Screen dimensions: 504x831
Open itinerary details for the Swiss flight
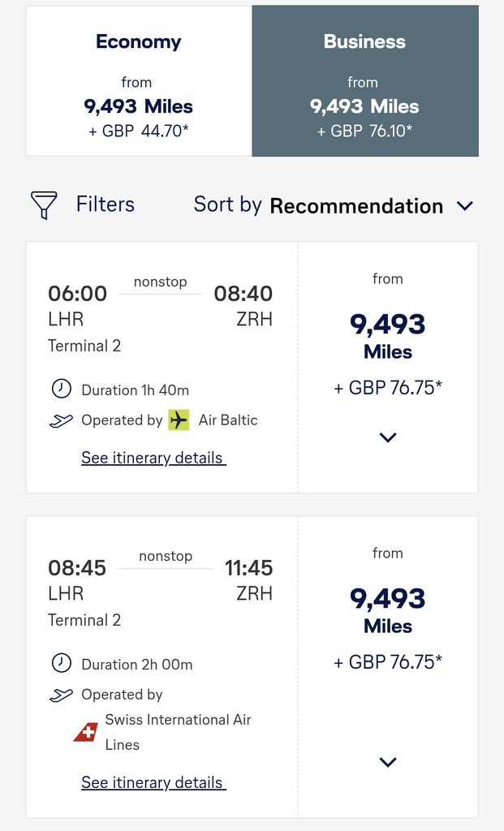pyautogui.click(x=153, y=782)
